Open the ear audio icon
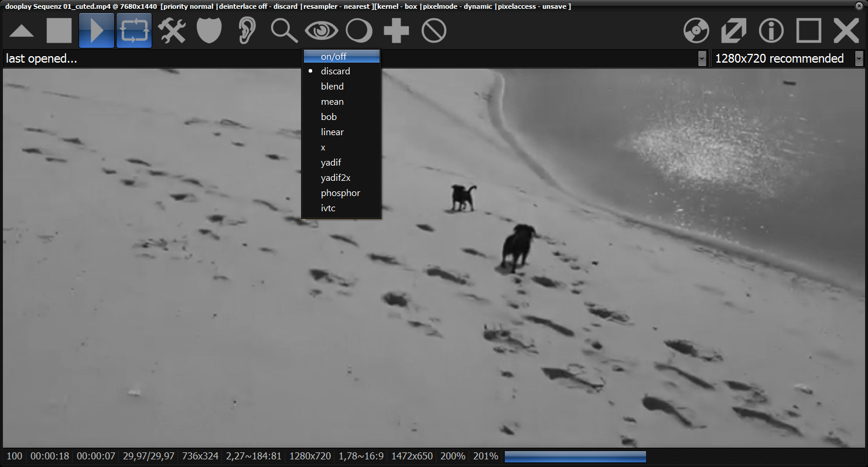868x467 pixels. pyautogui.click(x=247, y=30)
